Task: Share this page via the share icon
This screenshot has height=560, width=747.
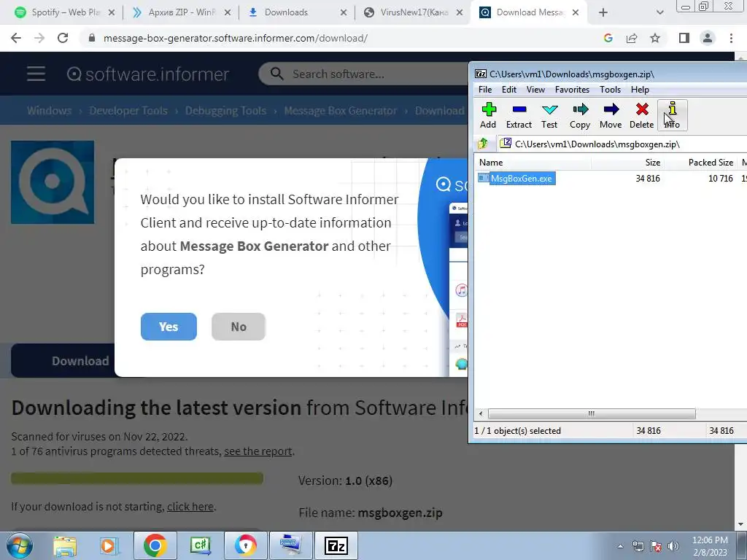Action: pyautogui.click(x=632, y=38)
